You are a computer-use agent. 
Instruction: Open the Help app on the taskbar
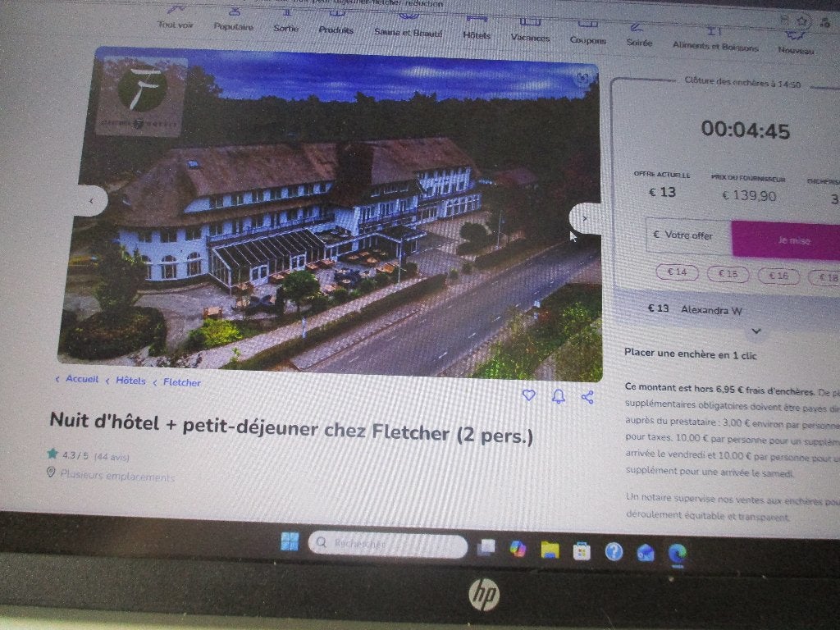tap(614, 552)
